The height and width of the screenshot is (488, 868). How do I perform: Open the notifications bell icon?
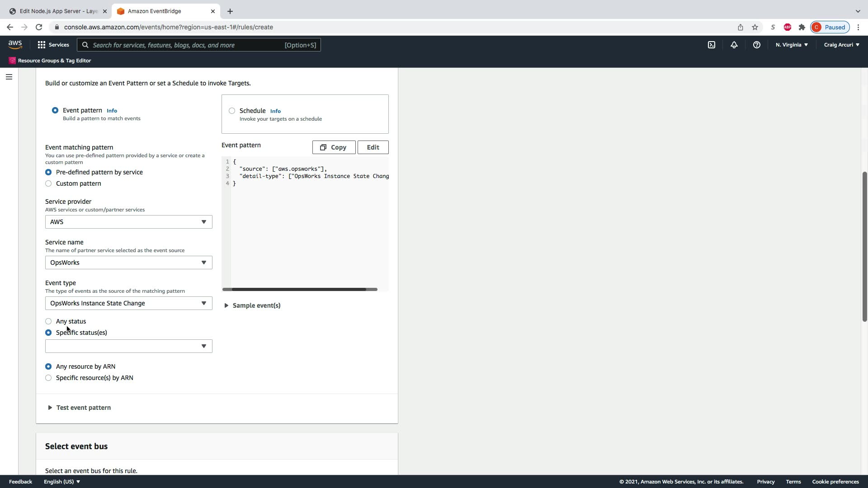pyautogui.click(x=734, y=45)
